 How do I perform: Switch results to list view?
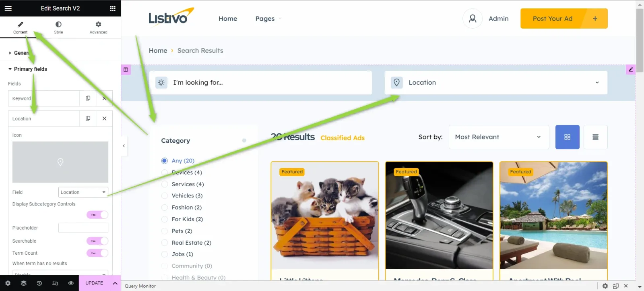click(x=596, y=137)
